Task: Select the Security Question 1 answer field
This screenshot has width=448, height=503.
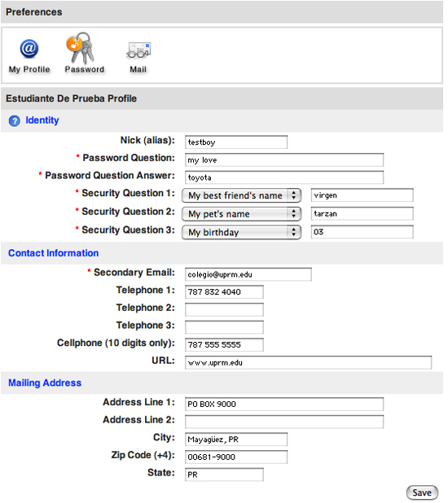Action: (362, 195)
